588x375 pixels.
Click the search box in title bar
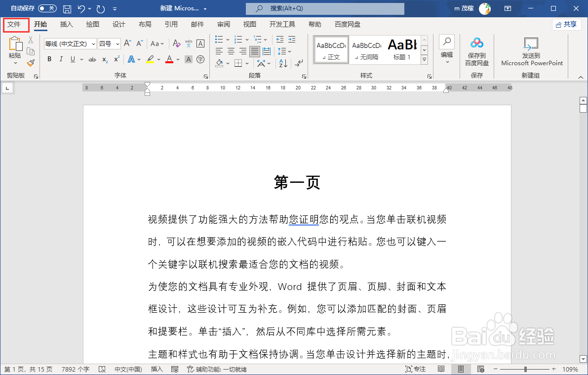[325, 8]
